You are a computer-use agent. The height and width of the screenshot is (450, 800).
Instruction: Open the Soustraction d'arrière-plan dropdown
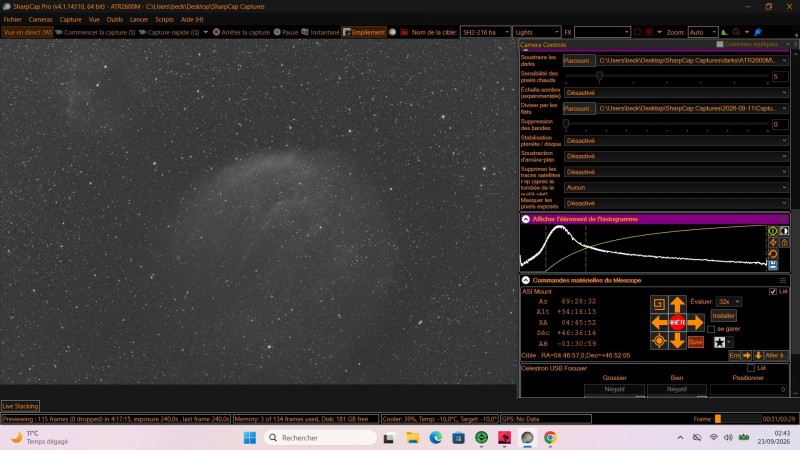[677, 156]
